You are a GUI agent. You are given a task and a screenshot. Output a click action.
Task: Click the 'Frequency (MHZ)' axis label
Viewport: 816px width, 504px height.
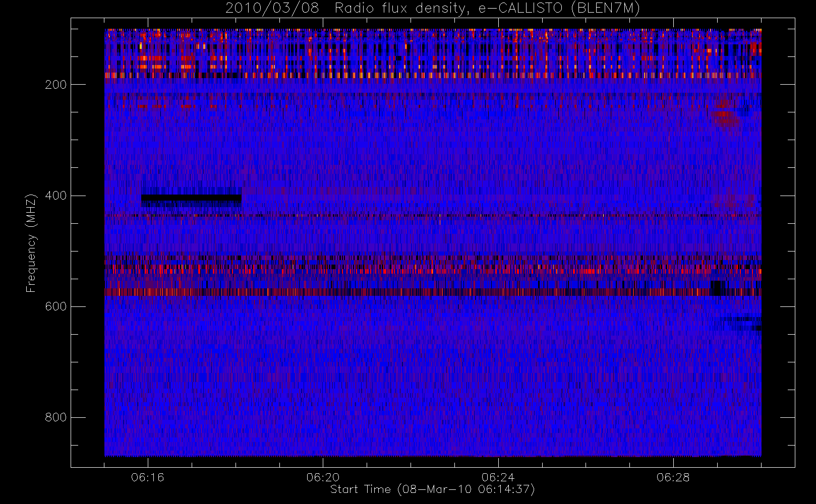pyautogui.click(x=31, y=243)
